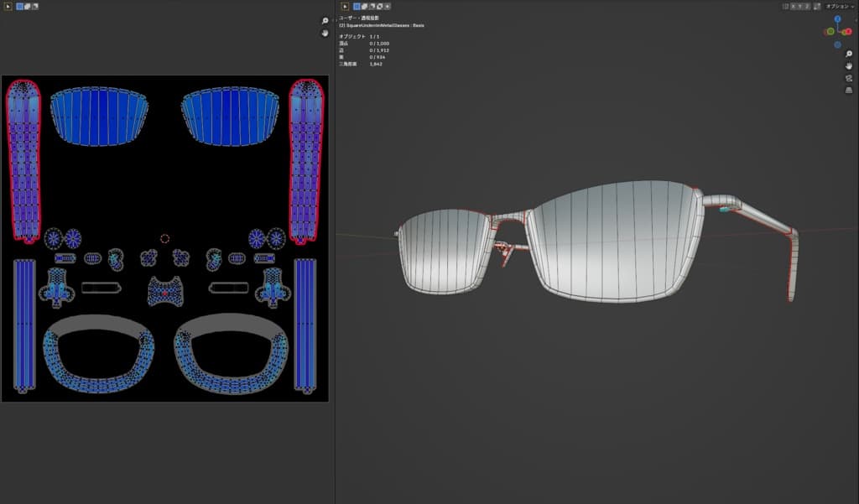This screenshot has width=859, height=504.
Task: Select the tweak tool in 3D viewport header
Action: [x=344, y=6]
